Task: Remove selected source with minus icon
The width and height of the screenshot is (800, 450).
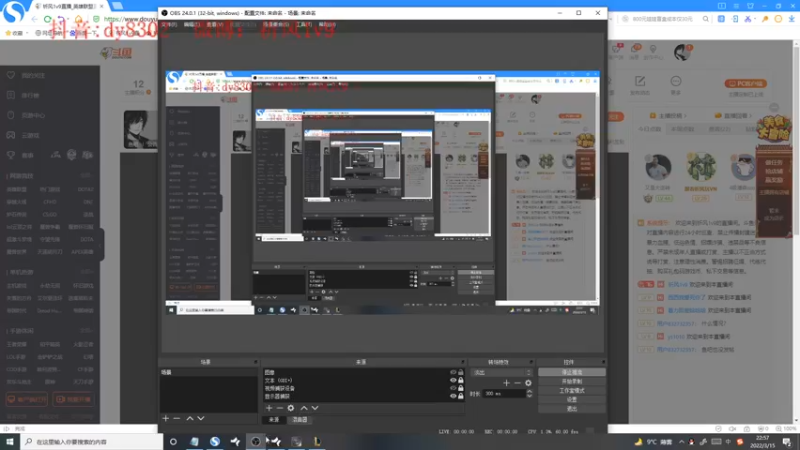Action: click(280, 408)
